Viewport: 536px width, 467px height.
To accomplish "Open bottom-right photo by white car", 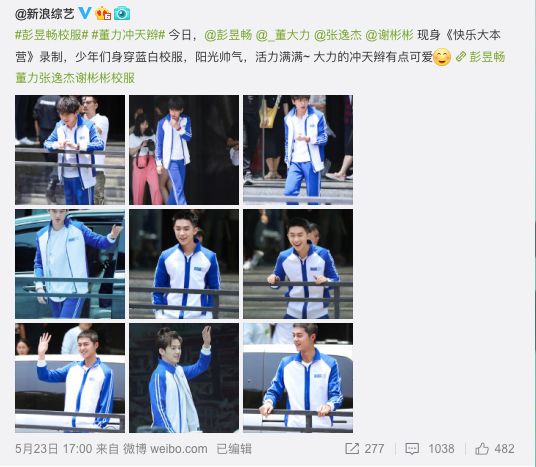I will (298, 378).
